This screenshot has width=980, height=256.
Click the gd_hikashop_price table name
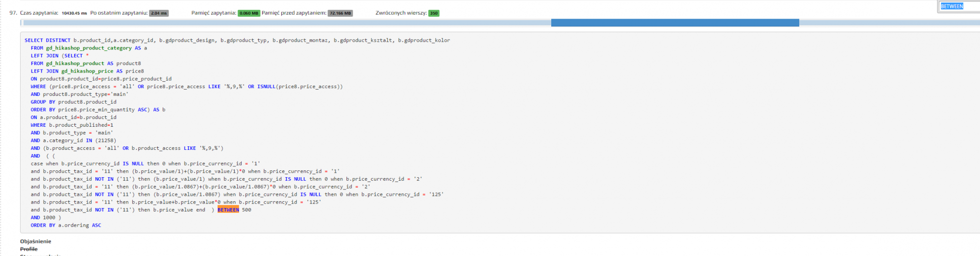click(x=87, y=71)
